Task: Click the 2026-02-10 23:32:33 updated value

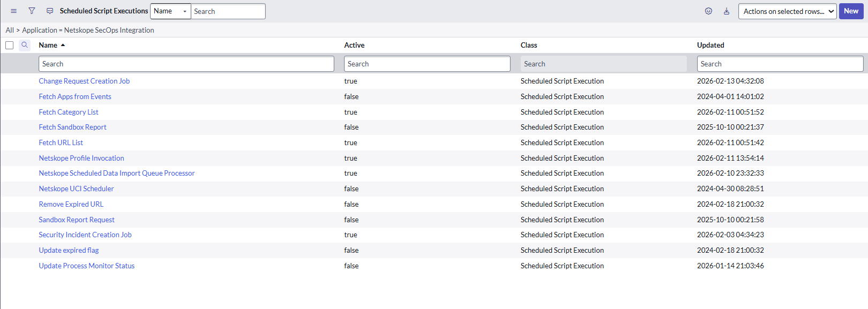Action: (730, 173)
